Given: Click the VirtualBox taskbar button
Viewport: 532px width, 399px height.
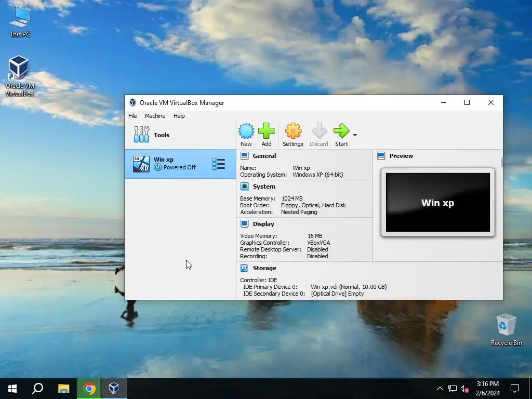Looking at the screenshot, I should 114,389.
